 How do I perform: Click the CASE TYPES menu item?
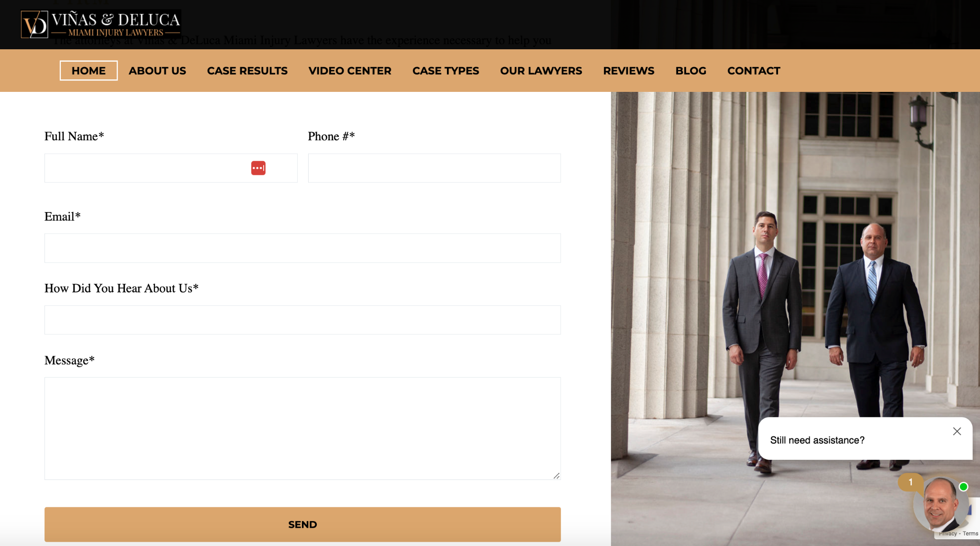tap(445, 70)
